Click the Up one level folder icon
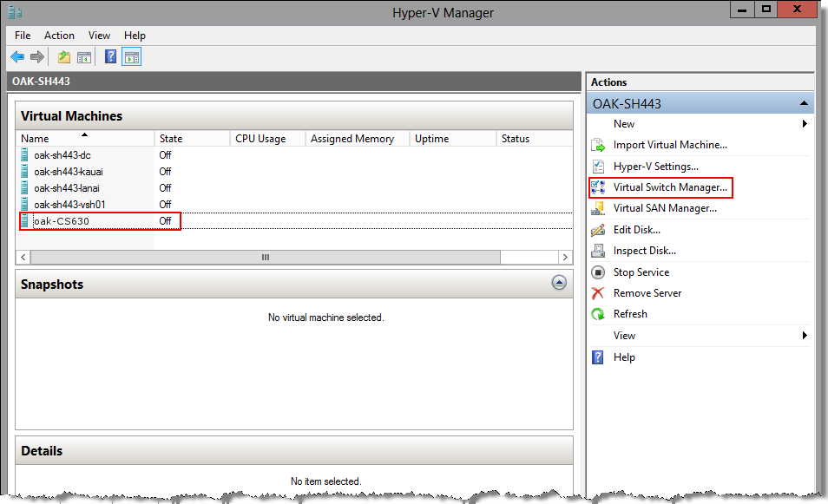This screenshot has height=504, width=828. (64, 57)
